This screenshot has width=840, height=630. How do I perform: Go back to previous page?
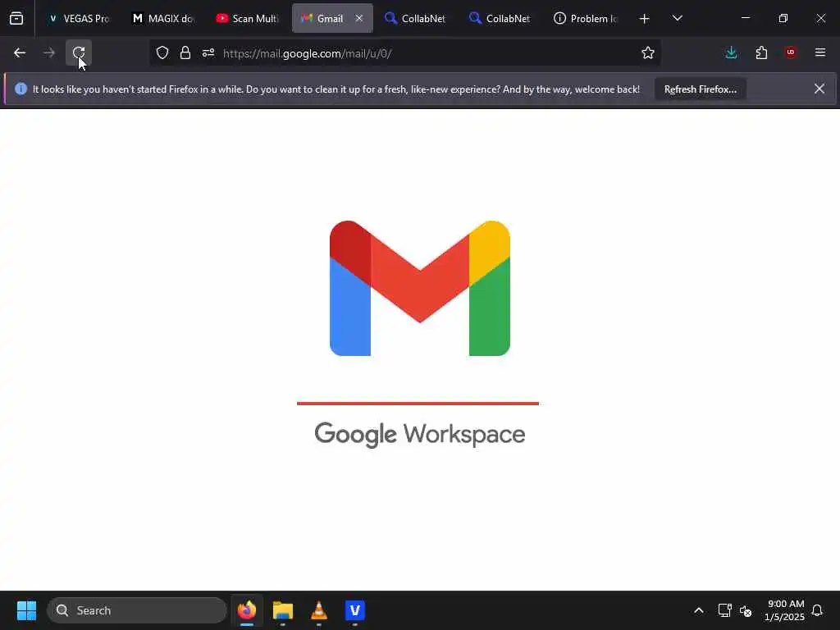coord(20,53)
